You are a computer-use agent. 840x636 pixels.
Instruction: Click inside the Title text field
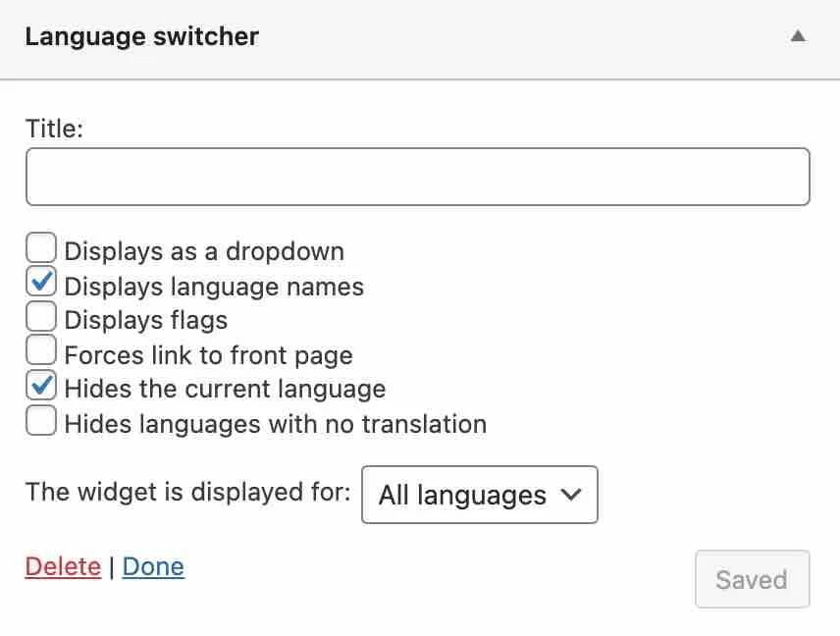[417, 177]
